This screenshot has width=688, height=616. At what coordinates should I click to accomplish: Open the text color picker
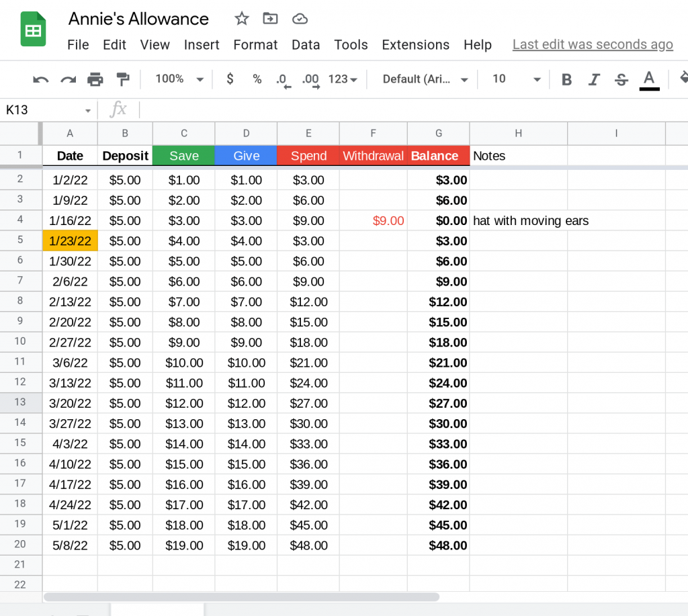[x=649, y=81]
